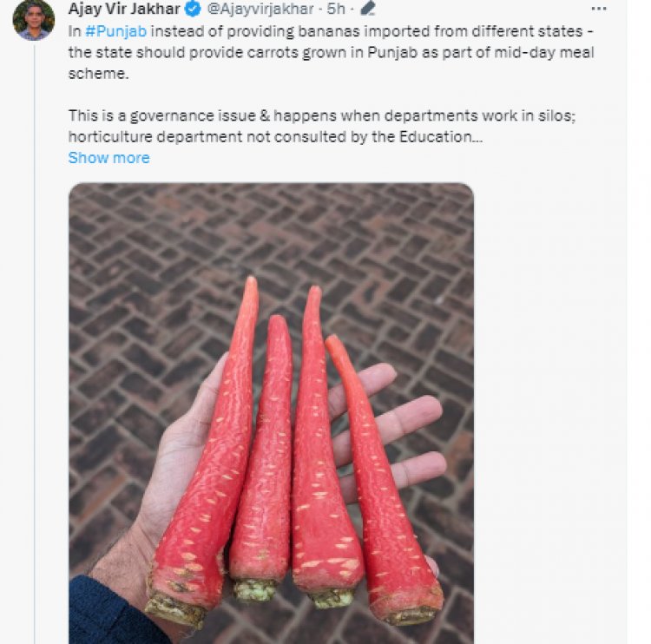Open Ajay Vir Jakhar's profile avatar
The image size is (651, 644).
pyautogui.click(x=34, y=19)
